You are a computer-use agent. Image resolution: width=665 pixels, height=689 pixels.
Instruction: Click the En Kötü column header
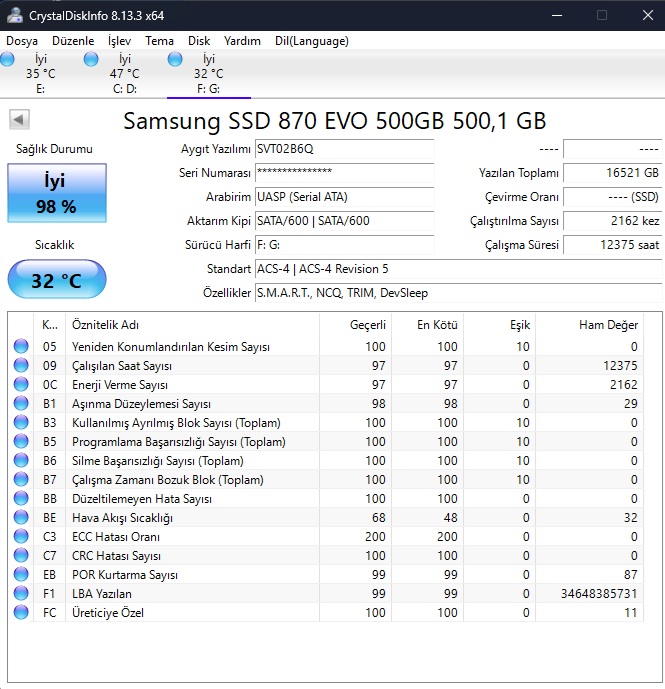(x=428, y=325)
